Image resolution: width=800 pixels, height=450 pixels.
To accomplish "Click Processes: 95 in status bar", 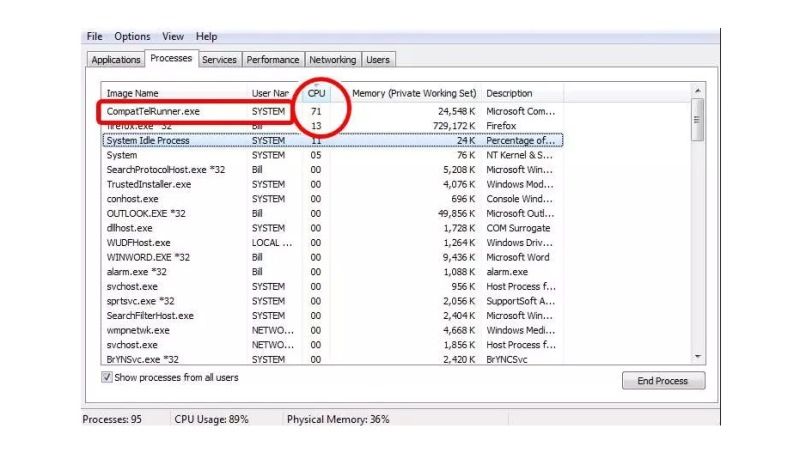I will point(112,419).
